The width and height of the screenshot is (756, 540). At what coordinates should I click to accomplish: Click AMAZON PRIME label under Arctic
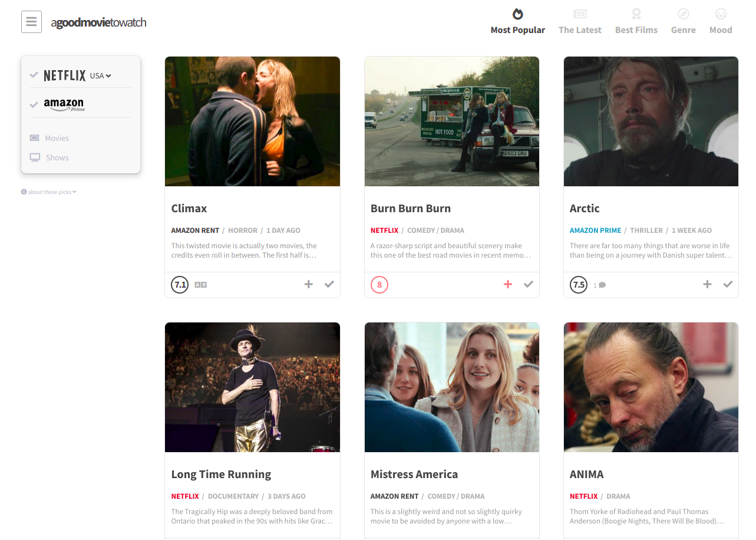(x=596, y=231)
